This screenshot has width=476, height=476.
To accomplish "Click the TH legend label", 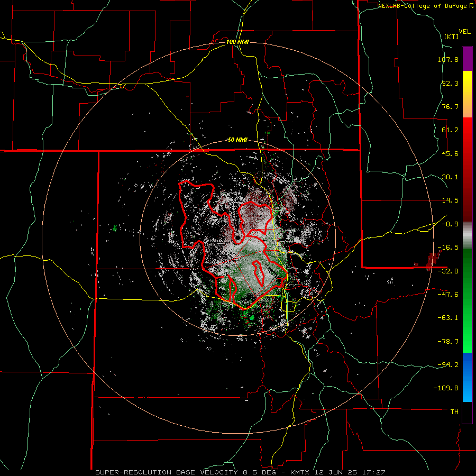I will [x=454, y=411].
